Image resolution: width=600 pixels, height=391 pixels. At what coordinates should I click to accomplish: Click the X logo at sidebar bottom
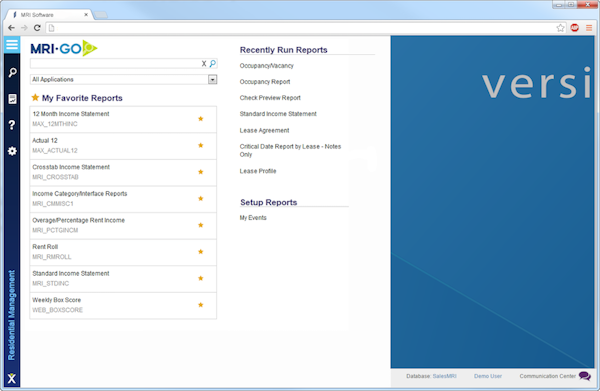[12, 378]
